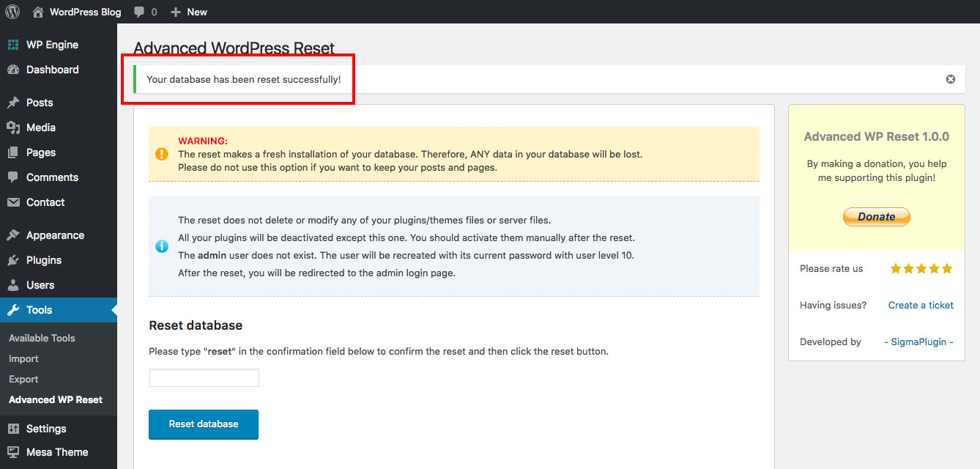
Task: Go to Dashboard menu item
Action: pyautogui.click(x=53, y=70)
